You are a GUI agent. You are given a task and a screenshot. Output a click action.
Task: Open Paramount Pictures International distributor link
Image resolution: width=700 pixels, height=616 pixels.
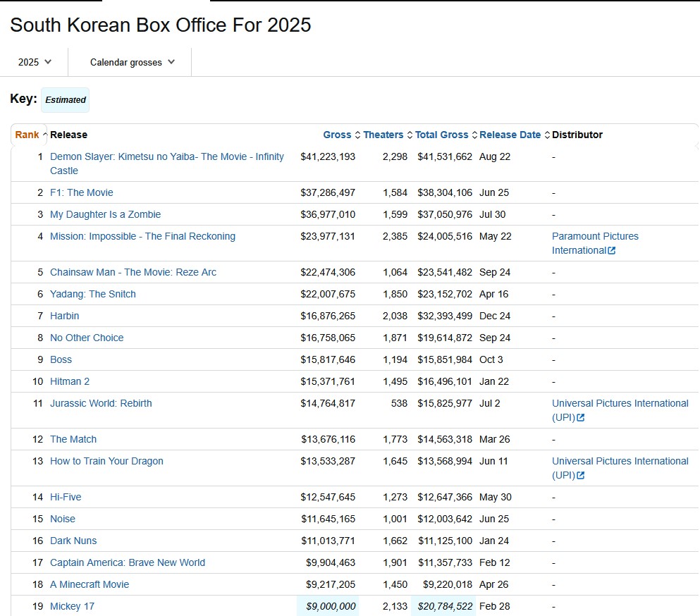click(595, 243)
